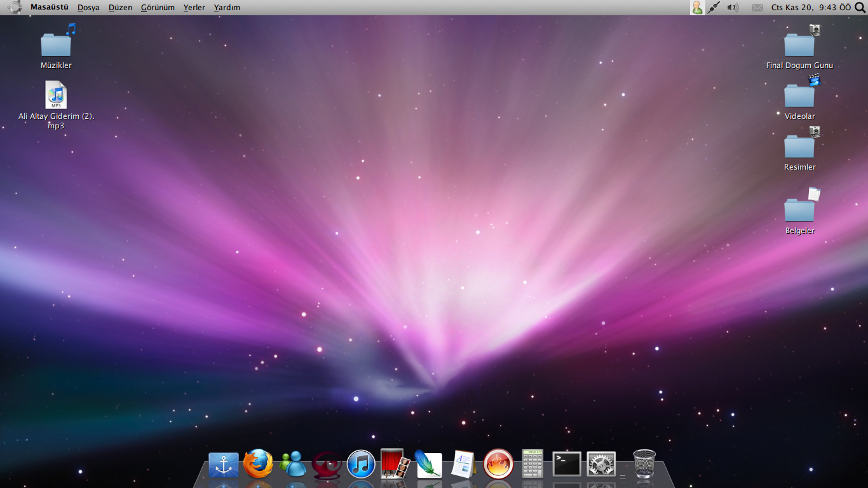Open the Yerler menu
Image resolution: width=868 pixels, height=488 pixels.
pyautogui.click(x=194, y=8)
